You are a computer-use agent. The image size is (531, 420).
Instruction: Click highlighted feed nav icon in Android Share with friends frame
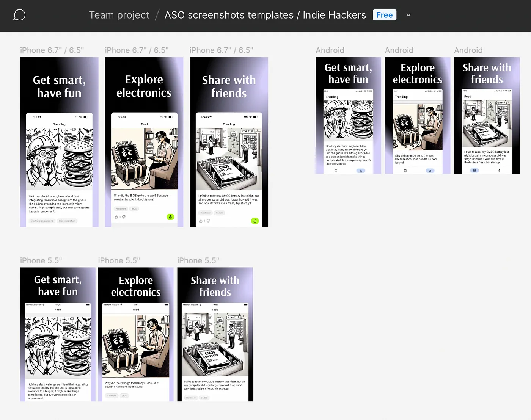[x=474, y=171]
